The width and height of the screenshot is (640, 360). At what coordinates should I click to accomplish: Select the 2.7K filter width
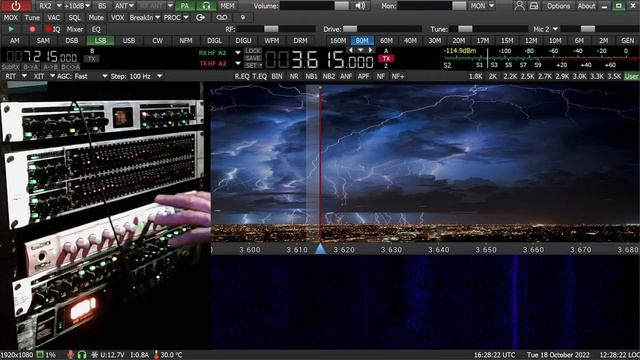click(545, 76)
